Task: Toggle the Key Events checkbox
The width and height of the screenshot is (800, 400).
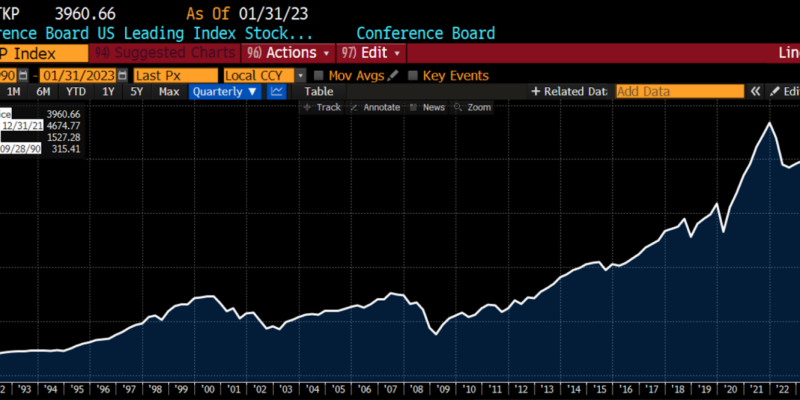Action: click(x=413, y=75)
